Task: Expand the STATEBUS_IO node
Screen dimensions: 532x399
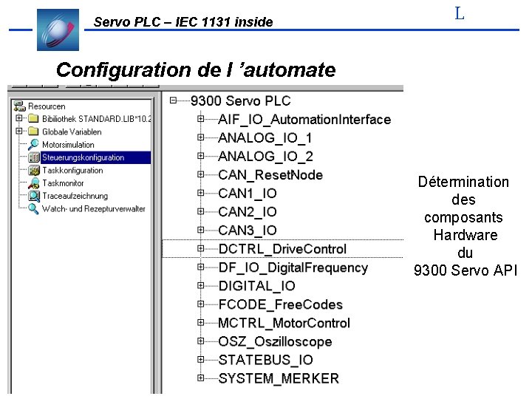Action: [x=200, y=359]
